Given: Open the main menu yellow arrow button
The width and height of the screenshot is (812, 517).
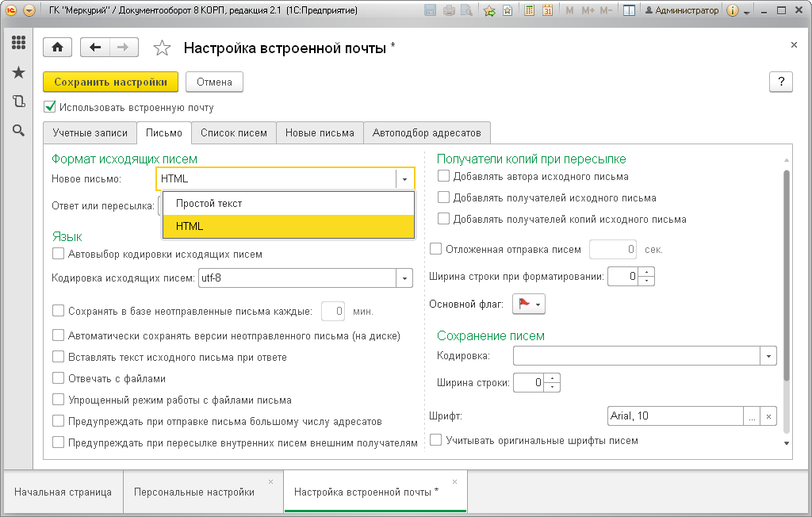Looking at the screenshot, I should pyautogui.click(x=29, y=10).
